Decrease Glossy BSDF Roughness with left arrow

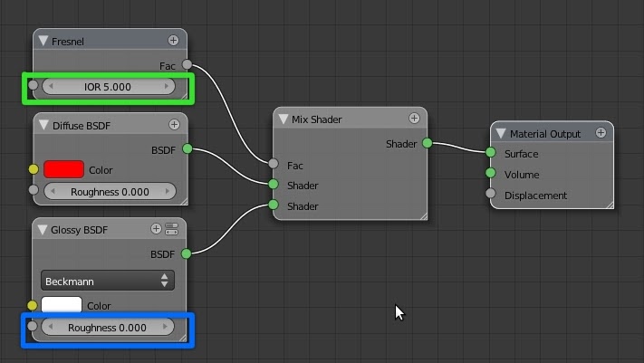(51, 327)
